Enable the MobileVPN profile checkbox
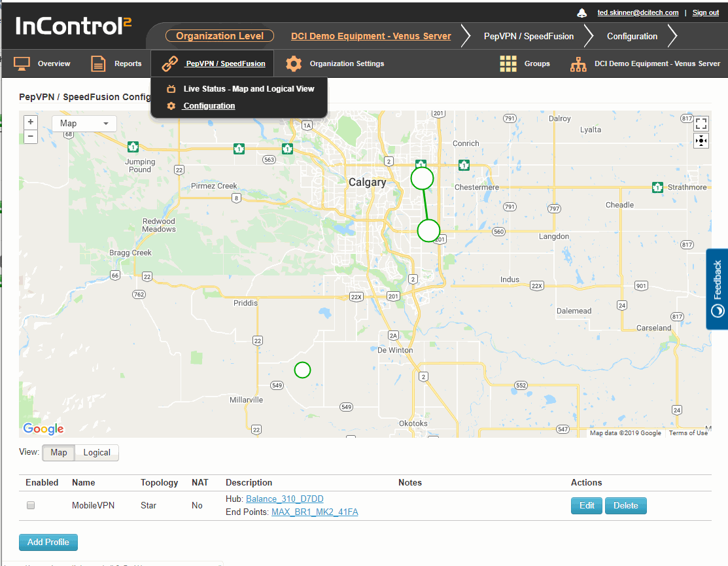The height and width of the screenshot is (566, 728). 31,505
